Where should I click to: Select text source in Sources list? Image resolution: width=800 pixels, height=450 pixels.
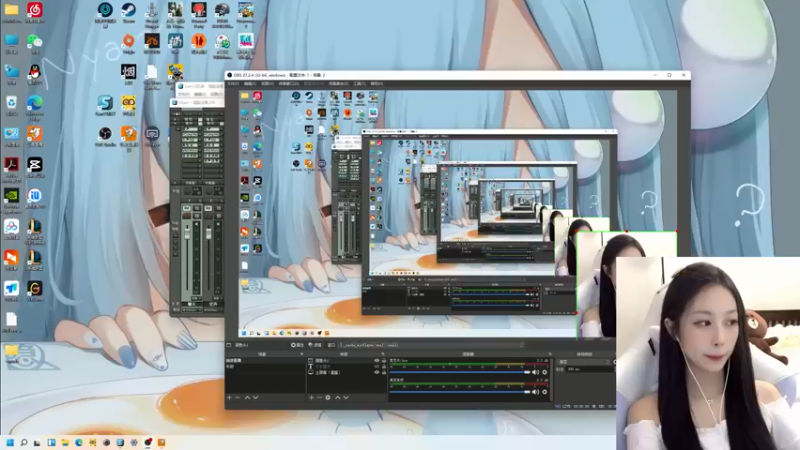tap(346, 366)
